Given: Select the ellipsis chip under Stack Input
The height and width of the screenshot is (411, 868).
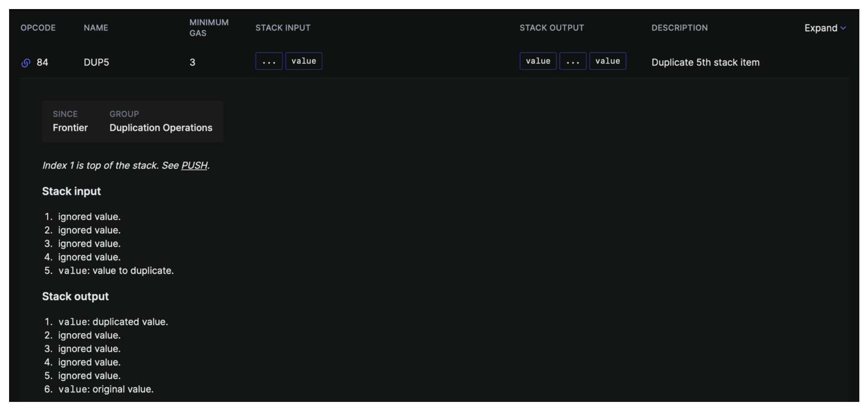Looking at the screenshot, I should pos(269,61).
